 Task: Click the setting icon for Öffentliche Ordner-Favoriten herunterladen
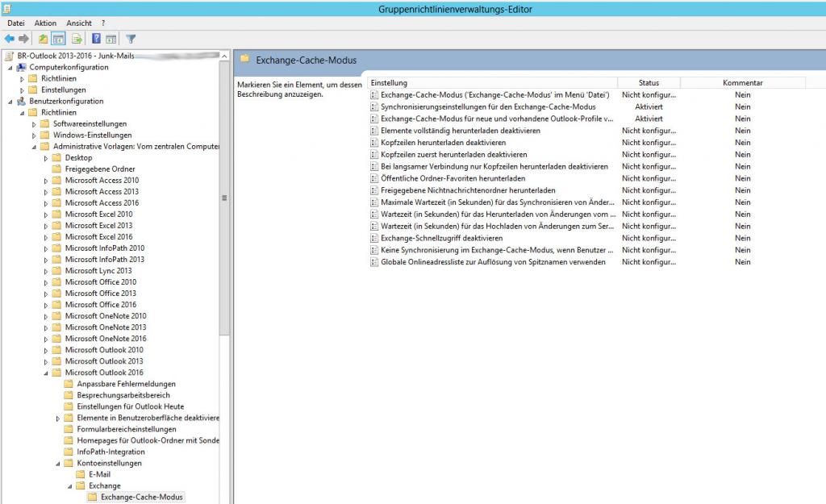pyautogui.click(x=374, y=178)
